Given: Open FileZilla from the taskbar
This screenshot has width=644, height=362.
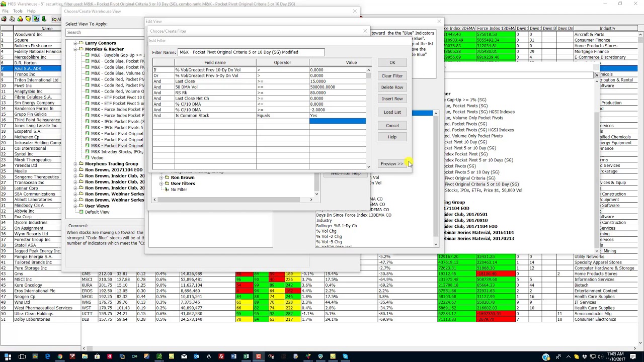Looking at the screenshot, I should 221,356.
